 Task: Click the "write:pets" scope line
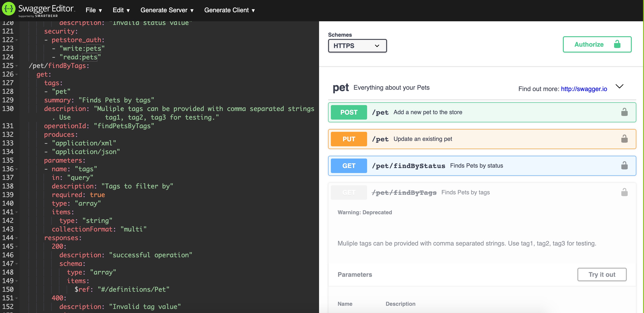[78, 48]
